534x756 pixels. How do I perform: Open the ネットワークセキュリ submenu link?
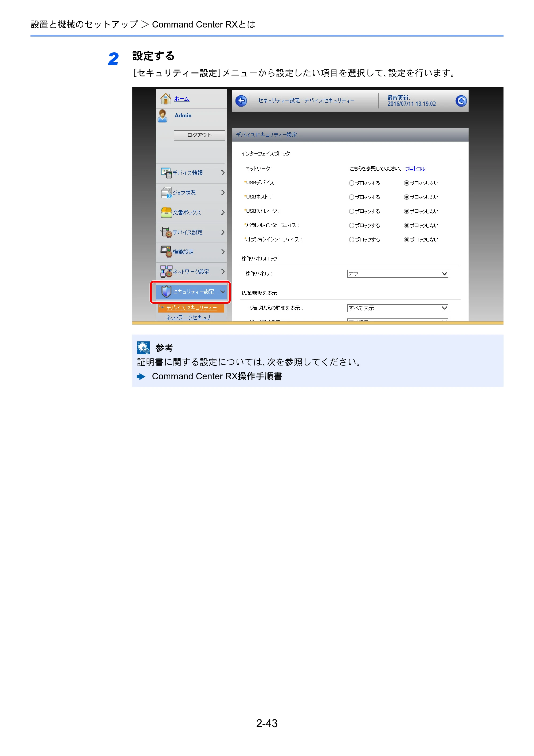coord(188,317)
